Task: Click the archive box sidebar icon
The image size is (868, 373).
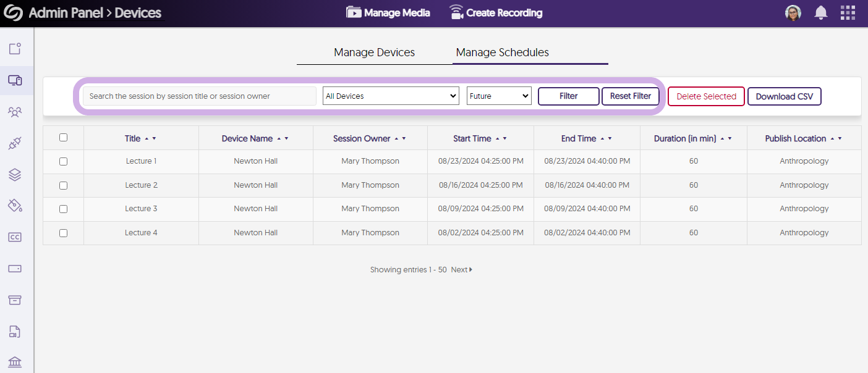Action: click(x=15, y=300)
